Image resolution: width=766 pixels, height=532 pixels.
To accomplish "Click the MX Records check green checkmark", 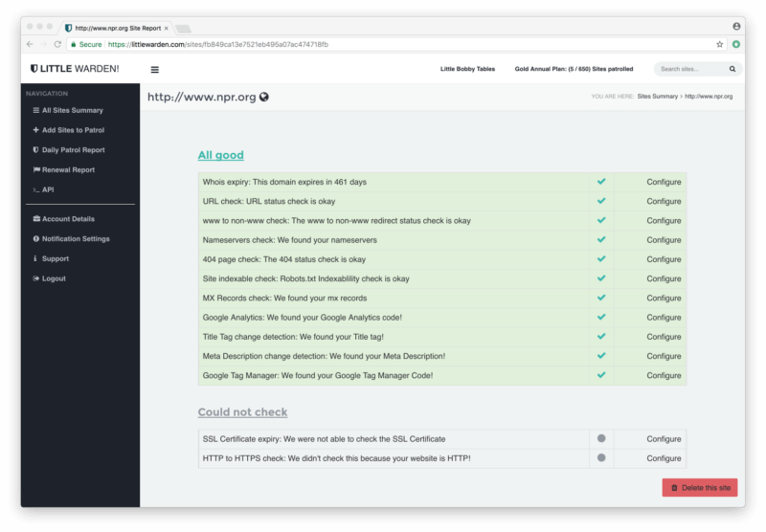I will point(601,298).
